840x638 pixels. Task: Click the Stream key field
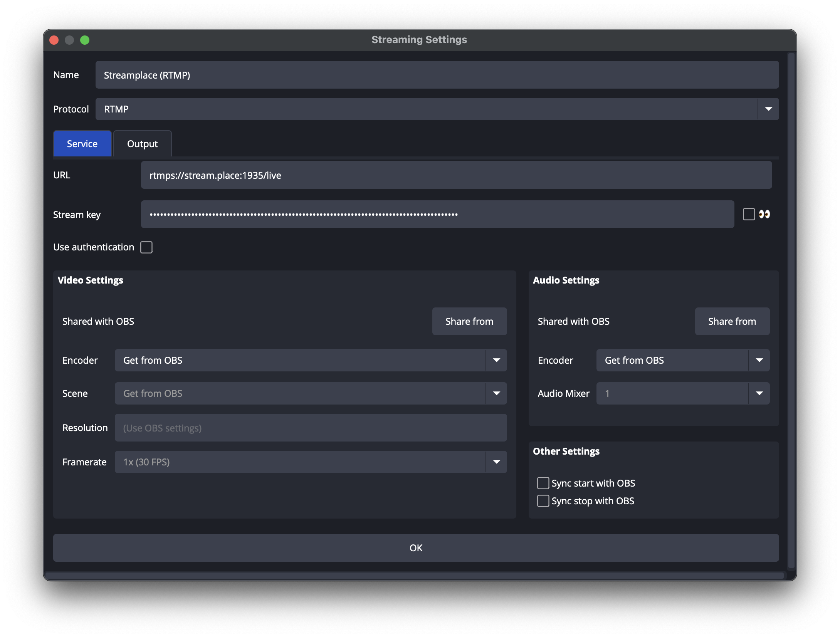(x=437, y=214)
